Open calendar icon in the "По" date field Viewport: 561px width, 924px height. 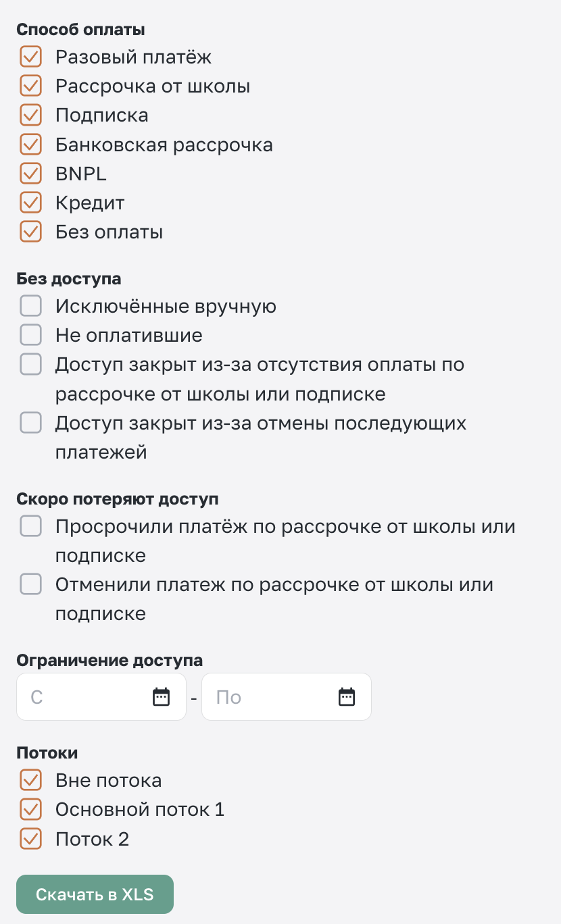pyautogui.click(x=347, y=696)
